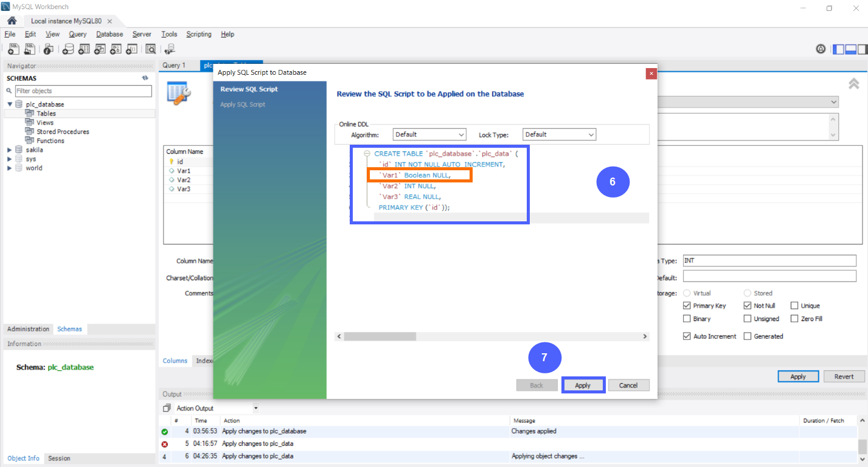The height and width of the screenshot is (467, 868).
Task: Open the Database menu
Action: [109, 34]
